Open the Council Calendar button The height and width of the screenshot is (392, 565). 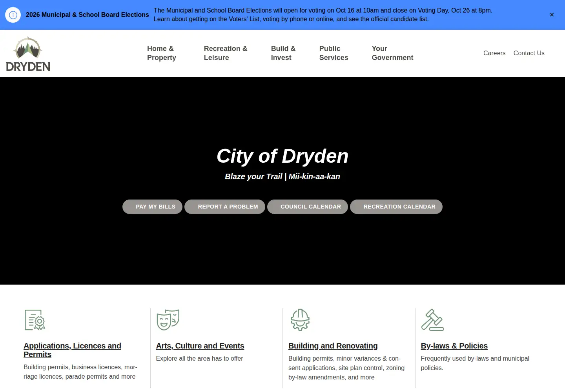point(308,207)
